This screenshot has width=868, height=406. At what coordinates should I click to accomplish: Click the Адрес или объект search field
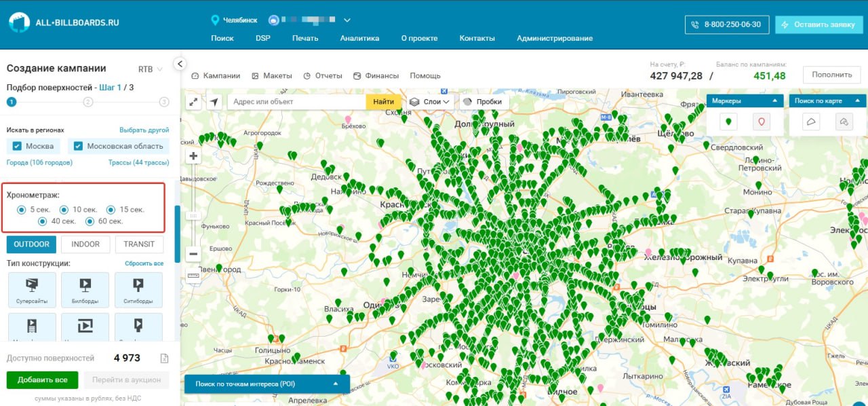[296, 102]
